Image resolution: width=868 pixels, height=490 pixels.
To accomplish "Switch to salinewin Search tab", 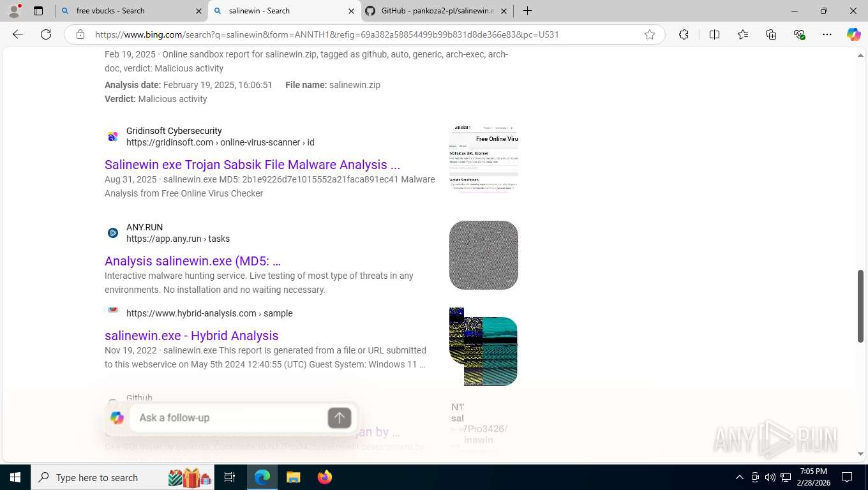I will (285, 11).
